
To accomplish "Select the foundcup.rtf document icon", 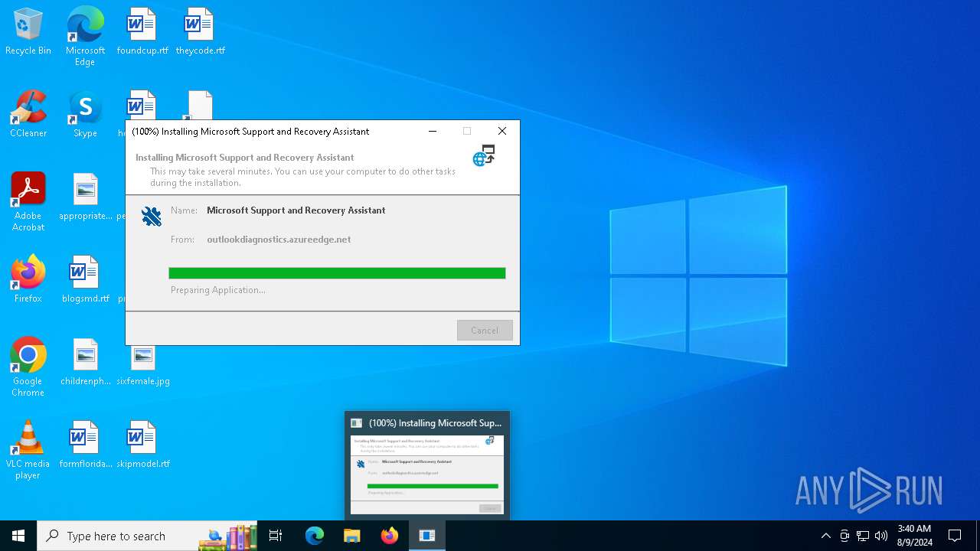I will pos(142,32).
